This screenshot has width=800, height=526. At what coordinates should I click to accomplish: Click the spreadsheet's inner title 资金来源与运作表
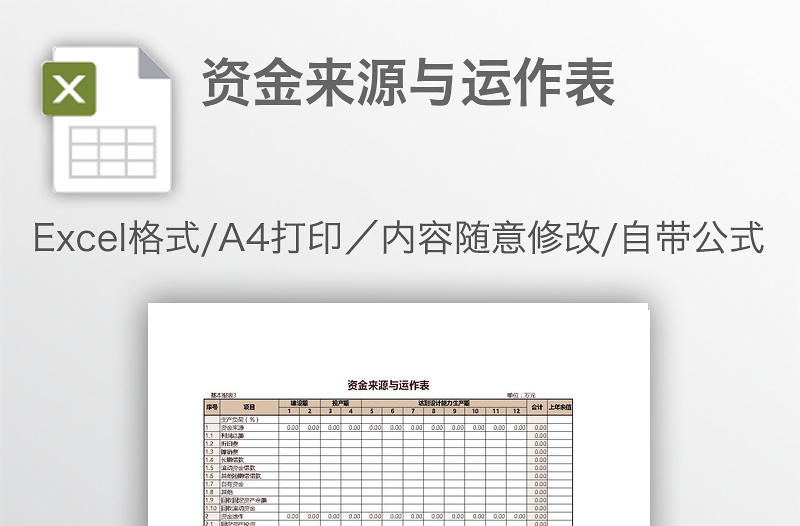pos(388,385)
